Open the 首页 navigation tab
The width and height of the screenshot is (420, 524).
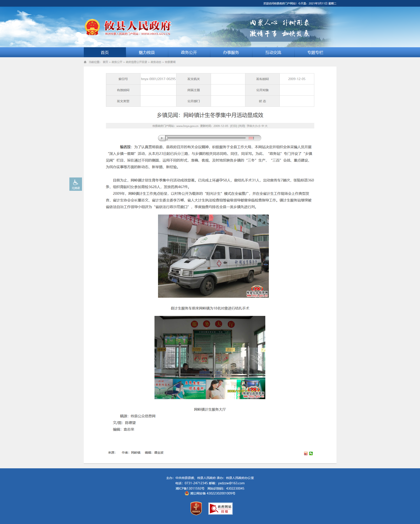[x=105, y=53]
